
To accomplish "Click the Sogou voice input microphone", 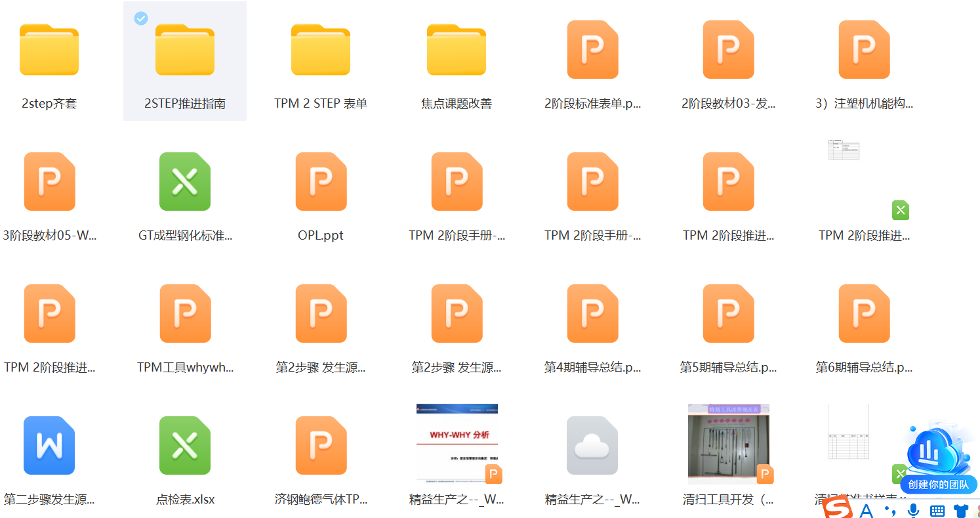I will coord(913,510).
